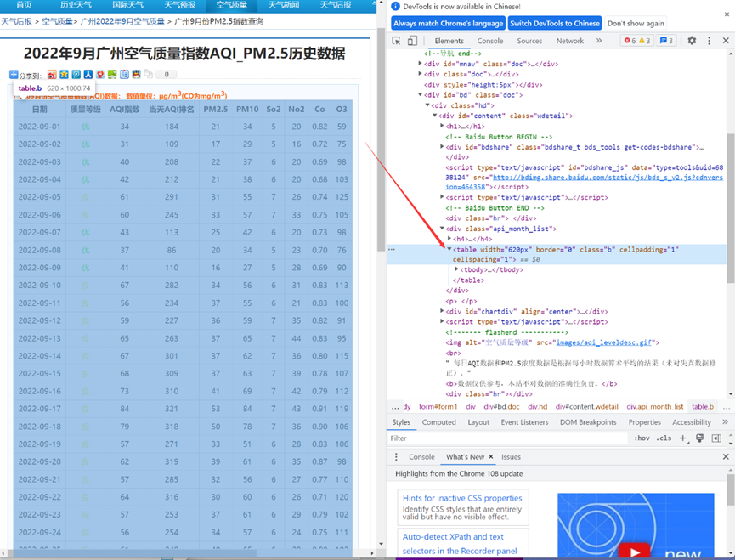
Task: Switch to the Sources tab
Action: coord(529,41)
